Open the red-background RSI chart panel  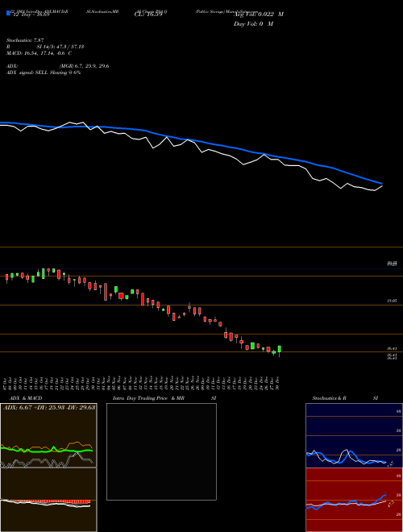point(354,500)
